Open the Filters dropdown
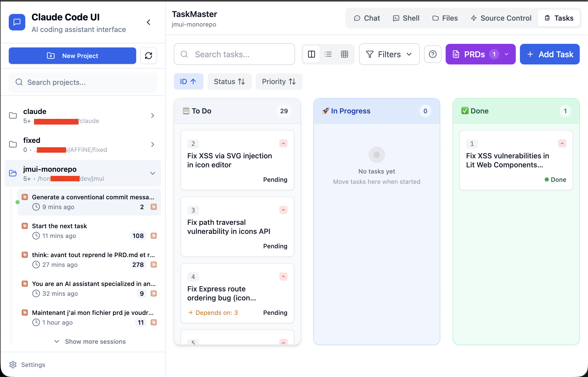The width and height of the screenshot is (588, 377). (389, 54)
